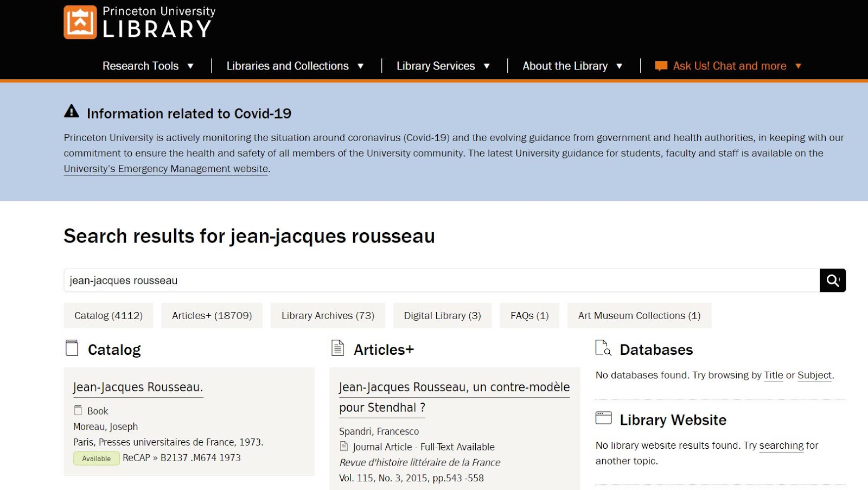Click the Covid-19 warning triangle icon

[x=72, y=111]
